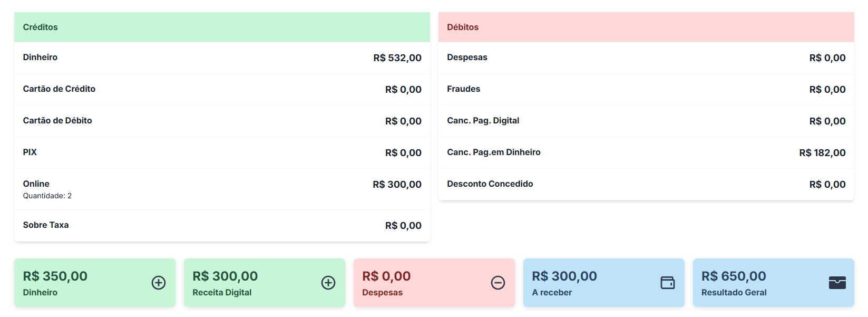The width and height of the screenshot is (868, 317).
Task: Click the R$ 300,00 A receber card
Action: point(604,283)
